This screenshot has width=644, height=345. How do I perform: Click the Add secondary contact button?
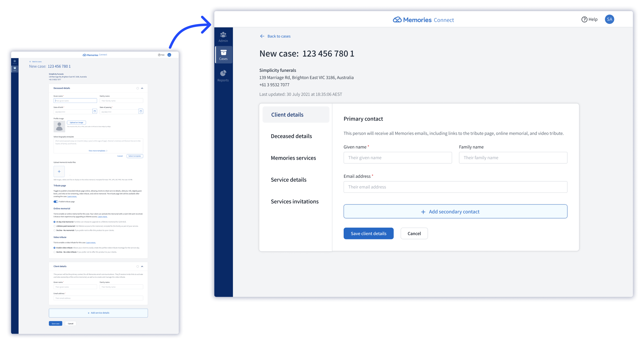pos(455,212)
